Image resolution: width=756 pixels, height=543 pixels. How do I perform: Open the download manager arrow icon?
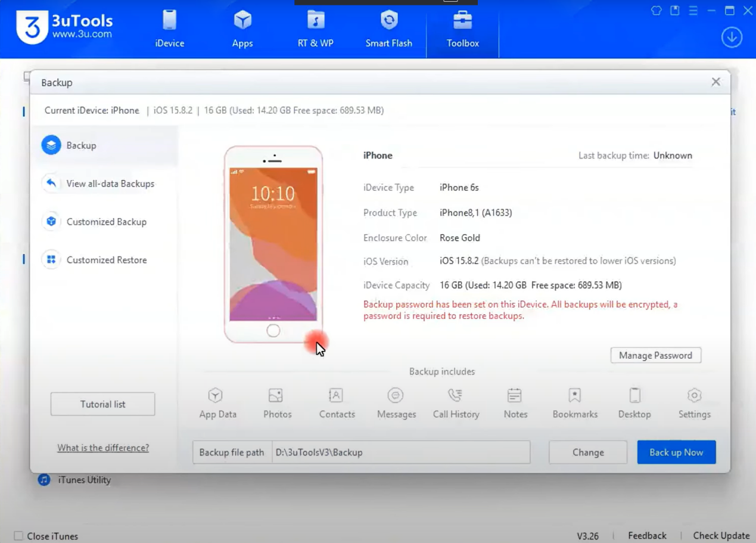[732, 38]
